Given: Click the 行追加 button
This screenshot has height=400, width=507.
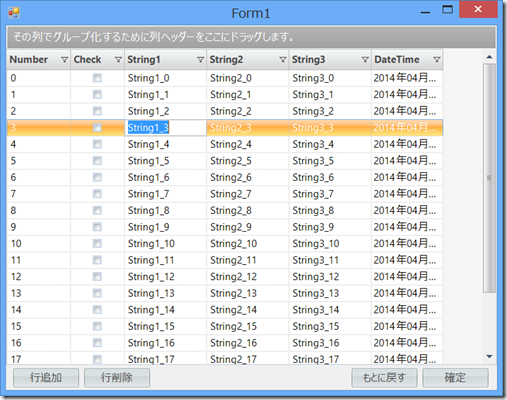Looking at the screenshot, I should pyautogui.click(x=46, y=378).
